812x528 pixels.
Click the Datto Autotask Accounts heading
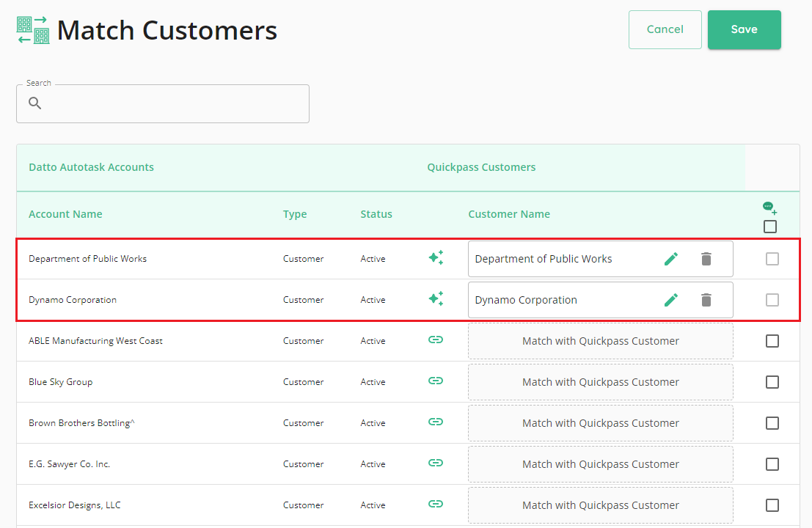pyautogui.click(x=91, y=167)
